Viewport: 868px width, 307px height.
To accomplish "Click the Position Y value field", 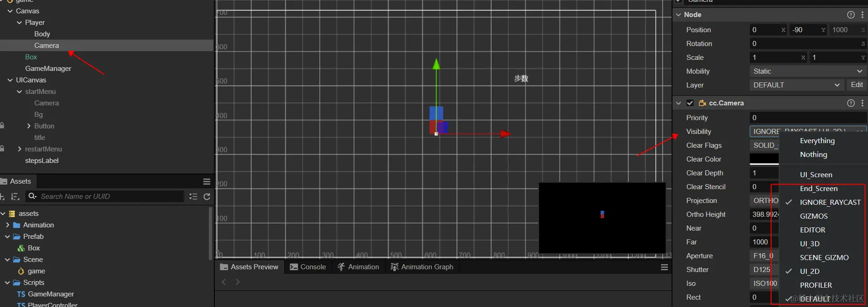I will pyautogui.click(x=808, y=30).
